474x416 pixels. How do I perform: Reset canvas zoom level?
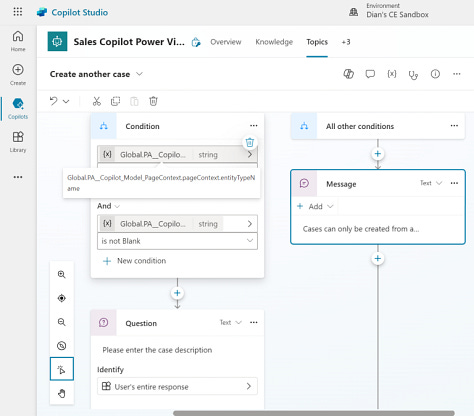(x=62, y=346)
